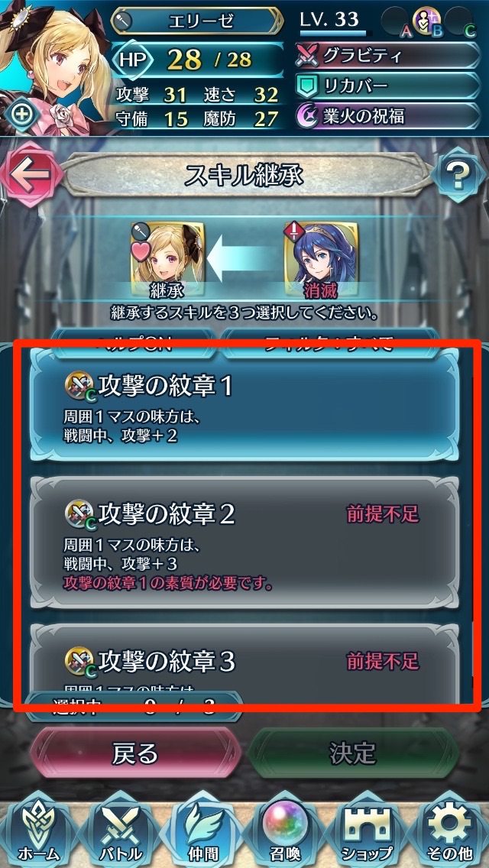Select the locked 攻撃の紋章2 skill entry

point(244,542)
